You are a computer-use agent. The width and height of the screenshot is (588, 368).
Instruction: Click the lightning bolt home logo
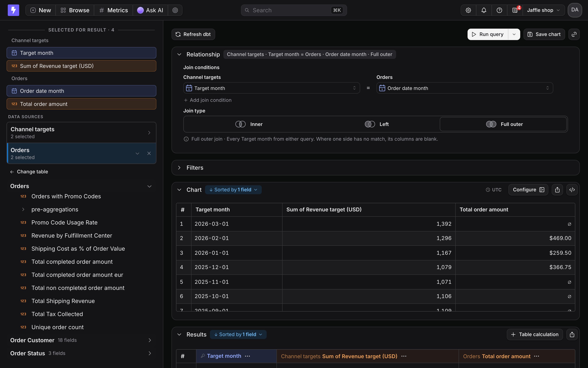tap(13, 10)
